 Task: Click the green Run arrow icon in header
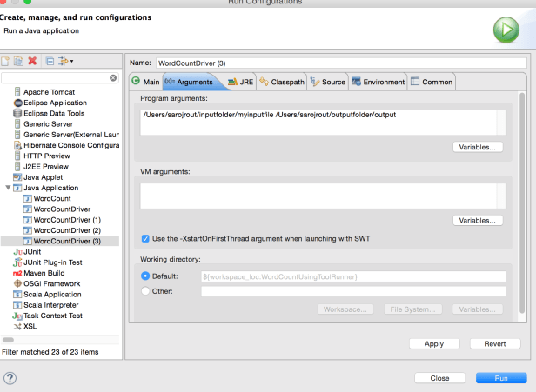click(x=506, y=30)
